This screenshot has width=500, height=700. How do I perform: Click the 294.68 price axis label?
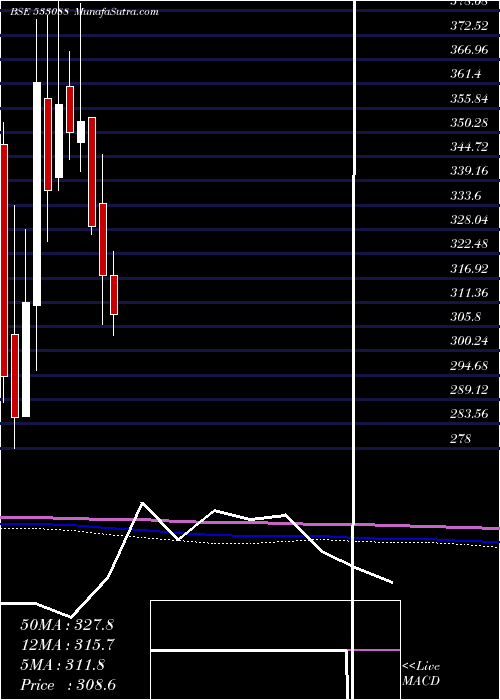(469, 366)
